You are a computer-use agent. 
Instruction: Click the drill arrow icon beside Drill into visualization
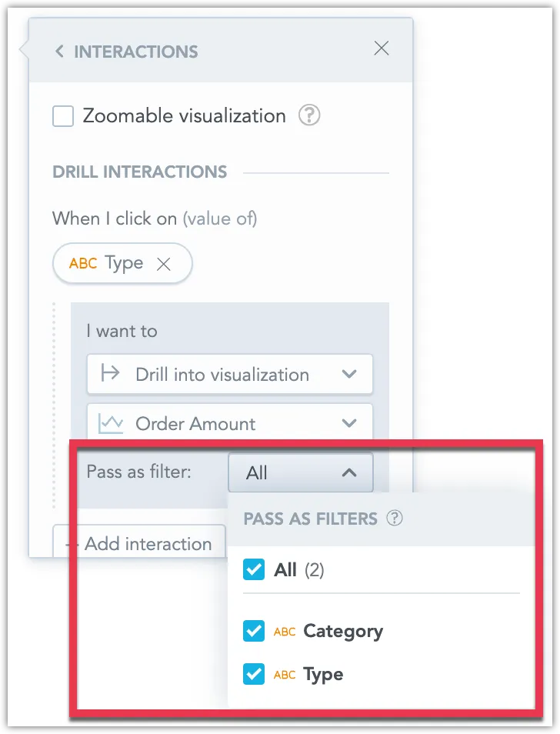click(x=110, y=374)
